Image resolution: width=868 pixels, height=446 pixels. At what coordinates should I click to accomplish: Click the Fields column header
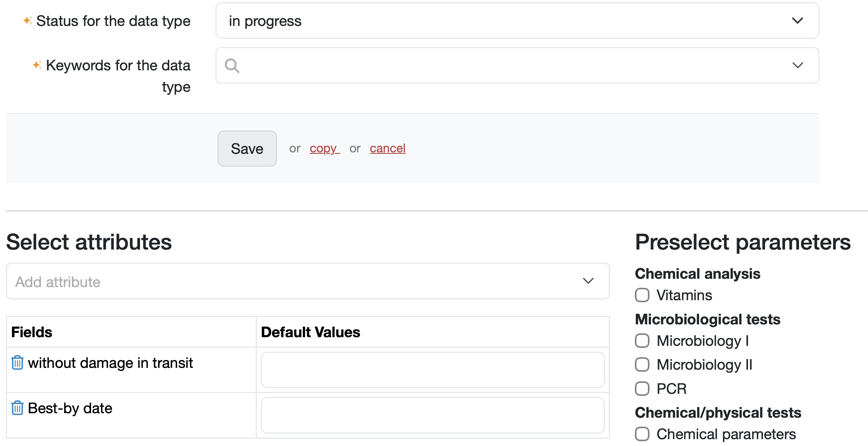[x=32, y=332]
